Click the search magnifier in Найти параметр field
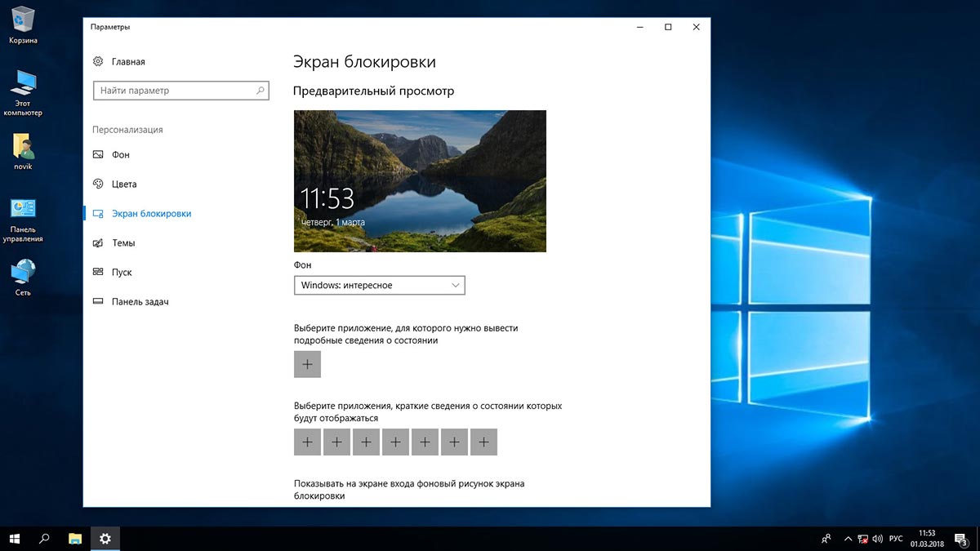980x551 pixels. click(x=261, y=91)
